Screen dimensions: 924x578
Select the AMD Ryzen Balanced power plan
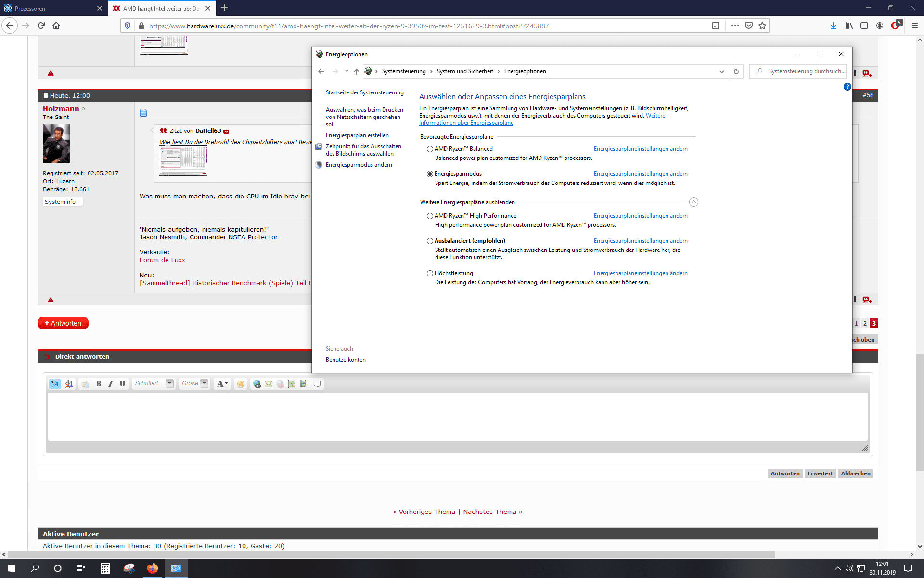coord(430,149)
